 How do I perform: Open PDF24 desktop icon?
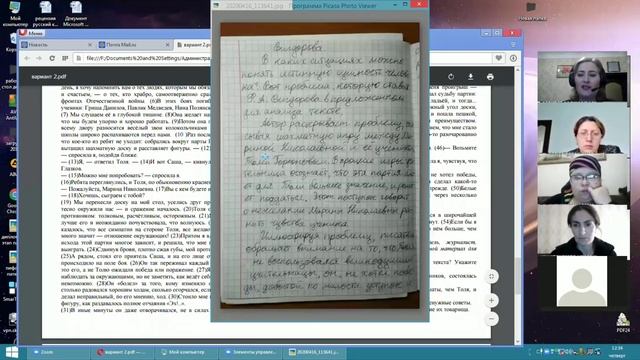[622, 323]
